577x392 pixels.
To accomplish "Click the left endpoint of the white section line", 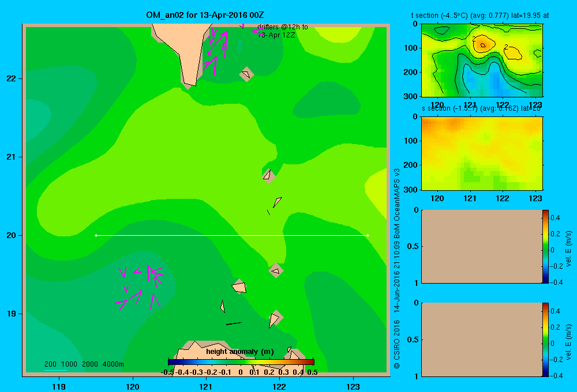I will 96,235.
